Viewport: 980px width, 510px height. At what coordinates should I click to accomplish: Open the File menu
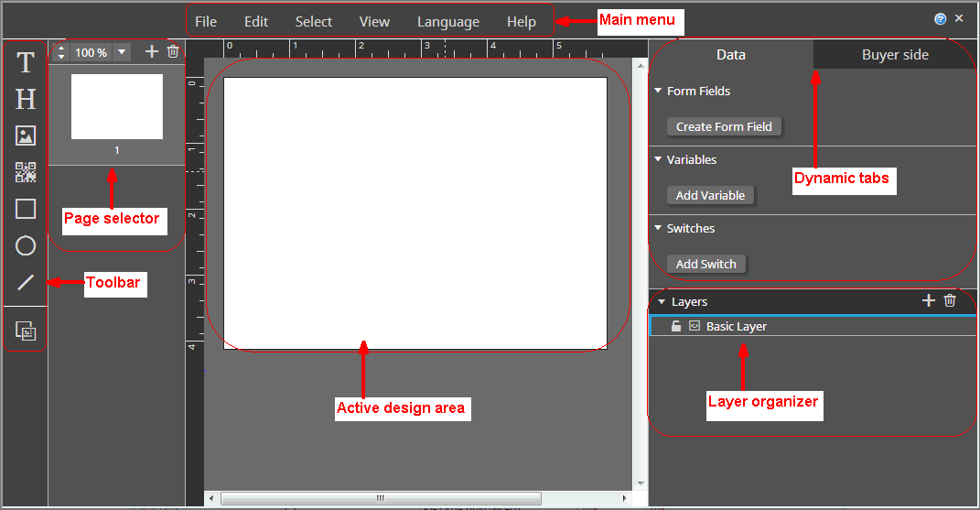[x=206, y=22]
